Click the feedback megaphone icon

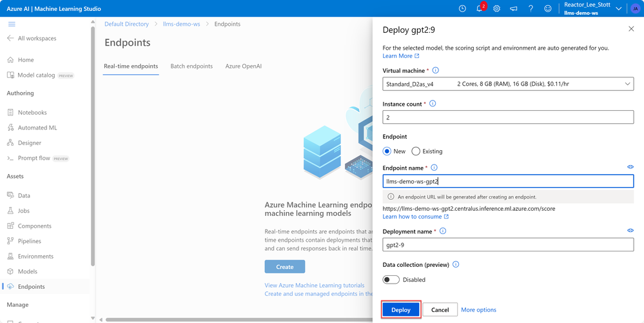(x=514, y=8)
